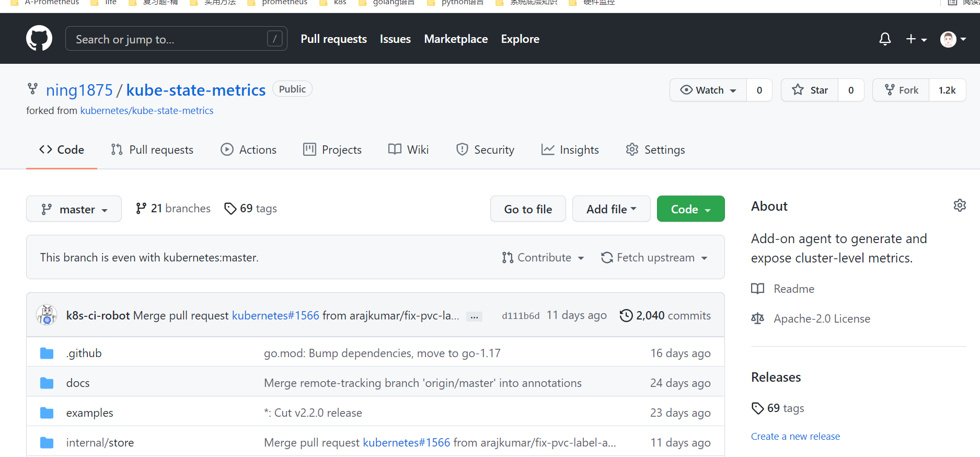980x457 pixels.
Task: Open the ning1875 owner link
Action: point(79,90)
